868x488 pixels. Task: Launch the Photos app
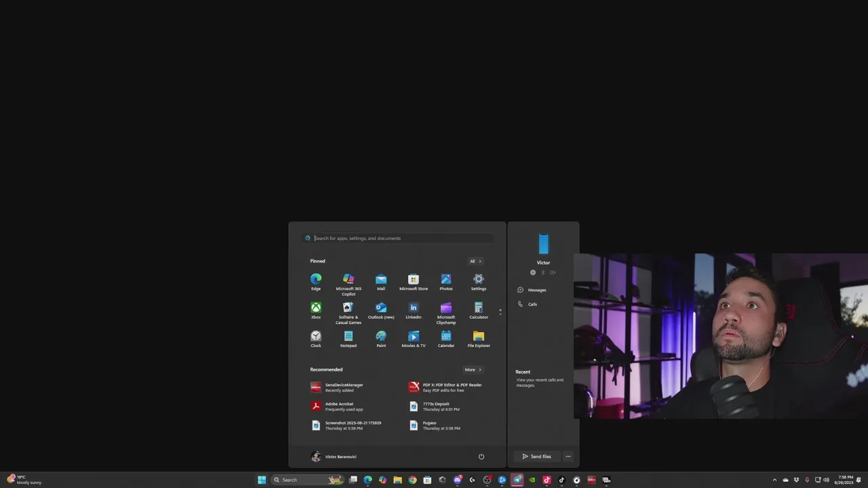pos(446,282)
